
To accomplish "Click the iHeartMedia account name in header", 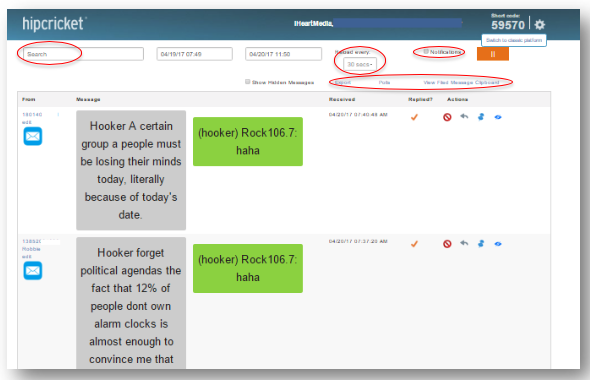I will coord(313,24).
